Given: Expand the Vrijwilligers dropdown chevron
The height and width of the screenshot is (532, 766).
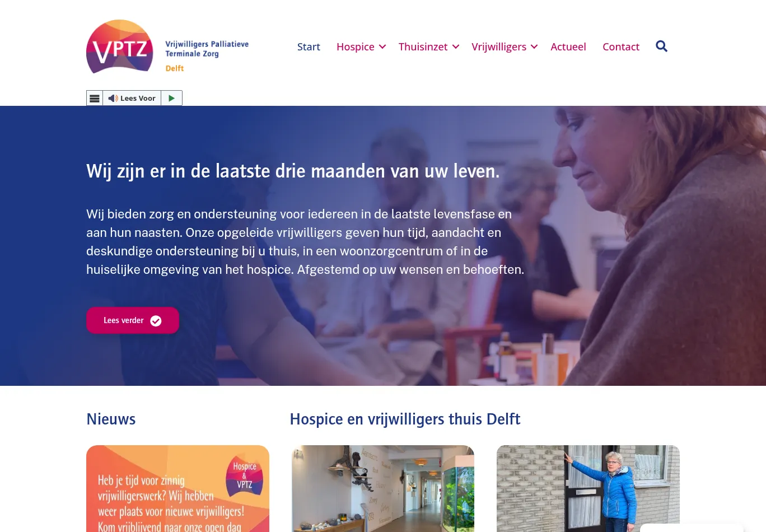Looking at the screenshot, I should click(x=534, y=47).
